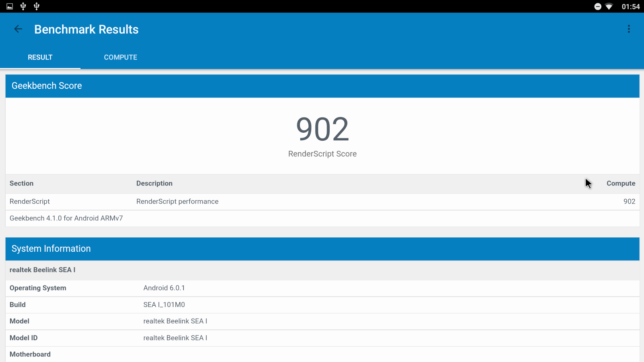Click the Motherboard label

point(30,354)
